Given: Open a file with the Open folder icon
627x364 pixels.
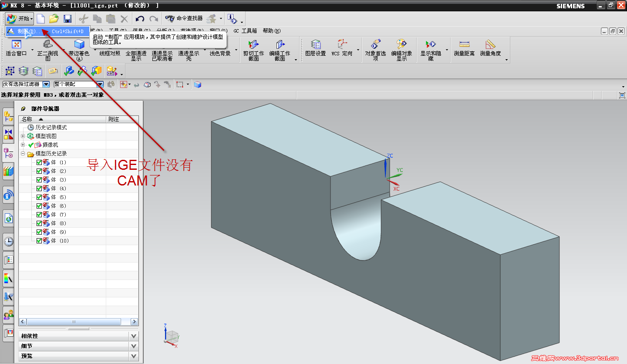Looking at the screenshot, I should [54, 19].
